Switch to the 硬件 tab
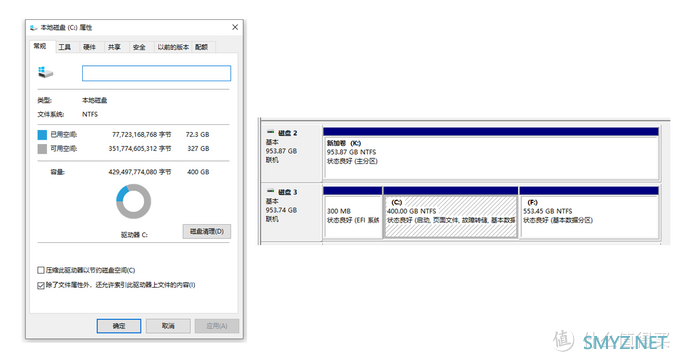Image resolution: width=680 pixels, height=362 pixels. click(x=89, y=47)
